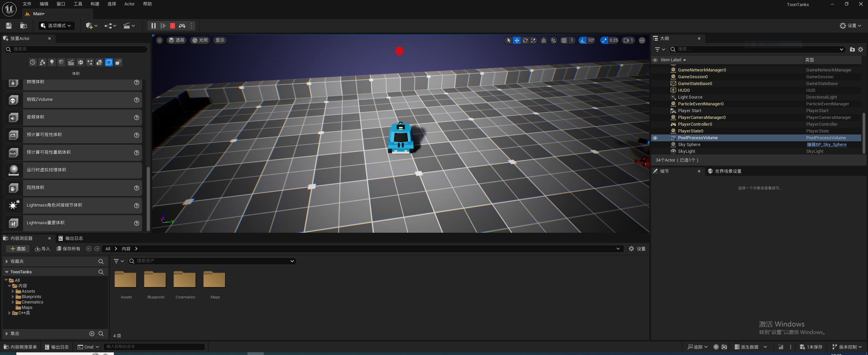Stop the play session with the red square
Image resolution: width=868 pixels, height=355 pixels.
173,26
